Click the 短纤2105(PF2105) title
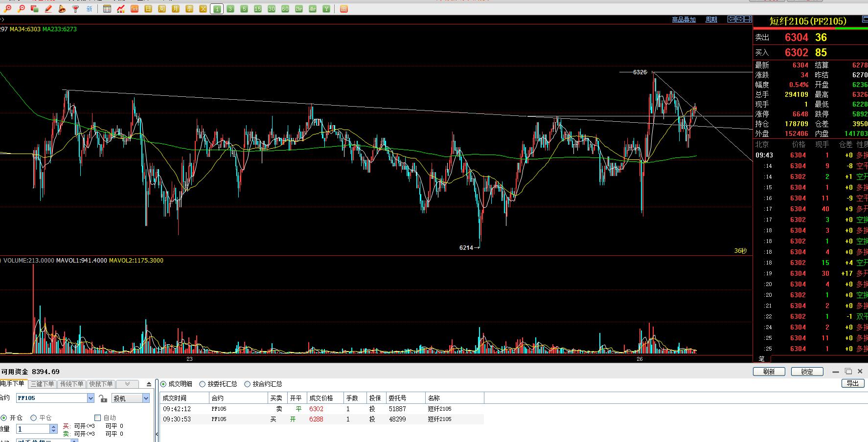The image size is (868, 442). coord(808,21)
